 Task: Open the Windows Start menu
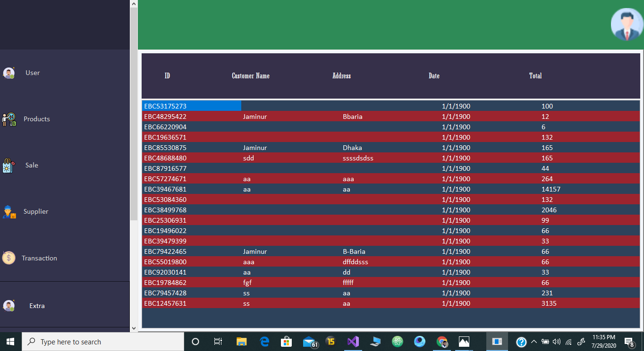(9, 342)
